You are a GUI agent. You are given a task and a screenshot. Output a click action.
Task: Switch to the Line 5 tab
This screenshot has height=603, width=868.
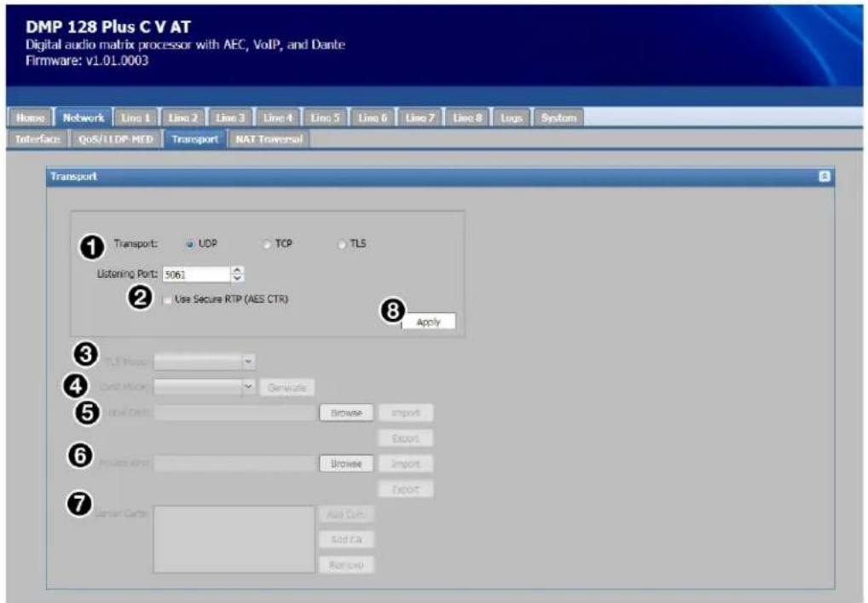point(325,118)
